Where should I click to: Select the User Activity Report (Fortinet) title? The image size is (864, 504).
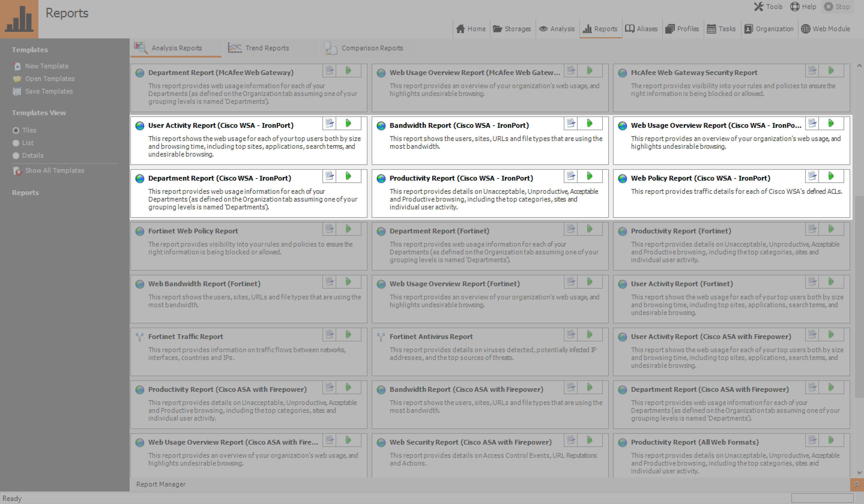pyautogui.click(x=681, y=284)
